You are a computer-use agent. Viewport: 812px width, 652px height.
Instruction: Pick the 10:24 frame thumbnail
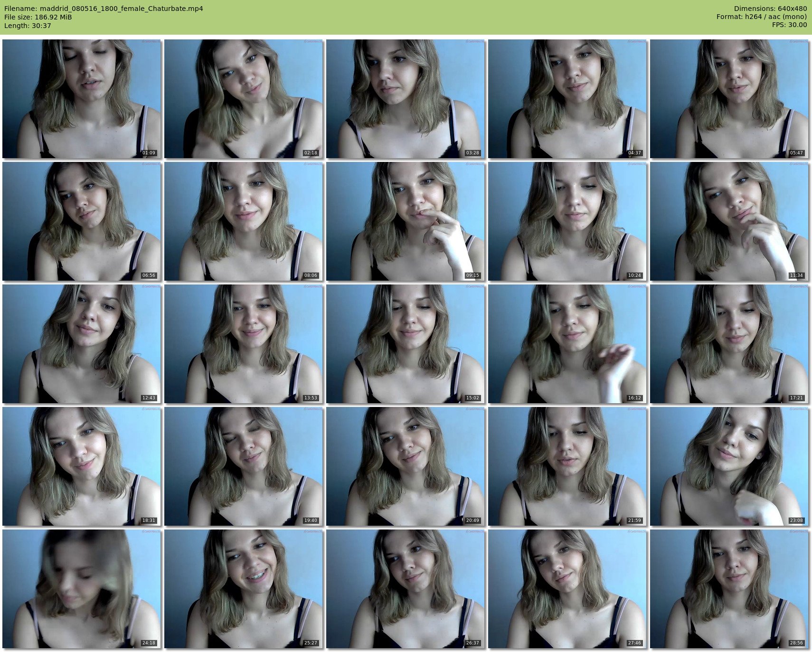[x=567, y=221]
